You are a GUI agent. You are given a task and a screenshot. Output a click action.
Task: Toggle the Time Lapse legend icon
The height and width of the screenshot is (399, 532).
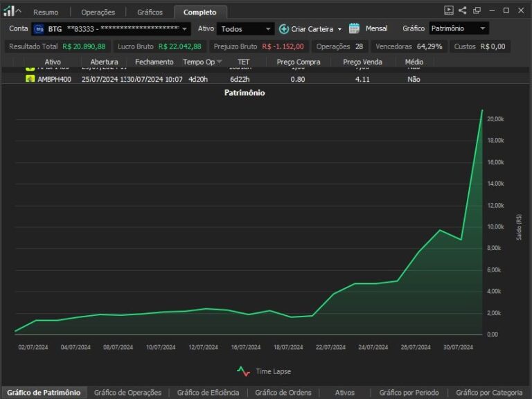[x=244, y=371]
